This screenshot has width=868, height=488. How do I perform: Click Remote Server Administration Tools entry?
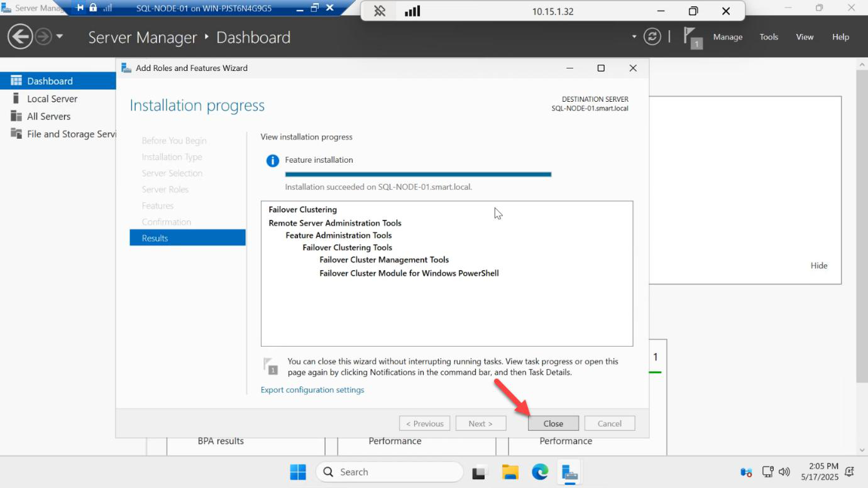point(335,223)
